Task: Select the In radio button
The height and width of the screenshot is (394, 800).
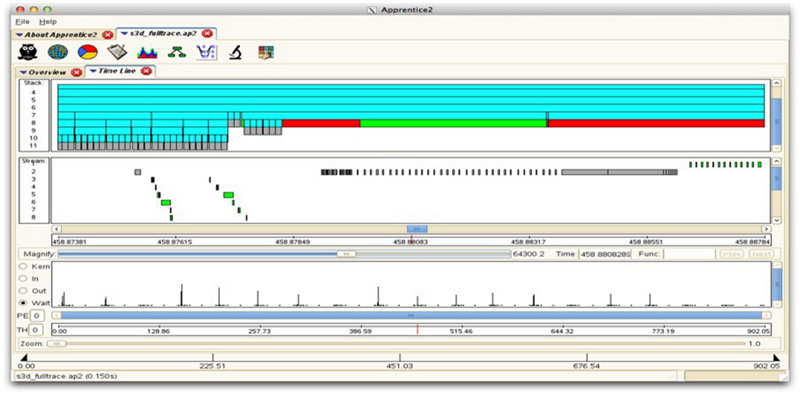Action: point(23,279)
